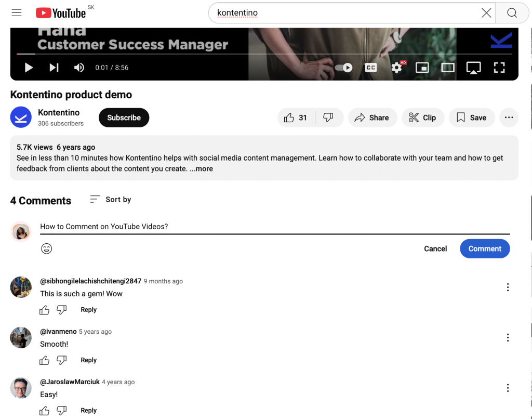Toggle closed captions on the video
Image resolution: width=532 pixels, height=419 pixels.
[370, 68]
